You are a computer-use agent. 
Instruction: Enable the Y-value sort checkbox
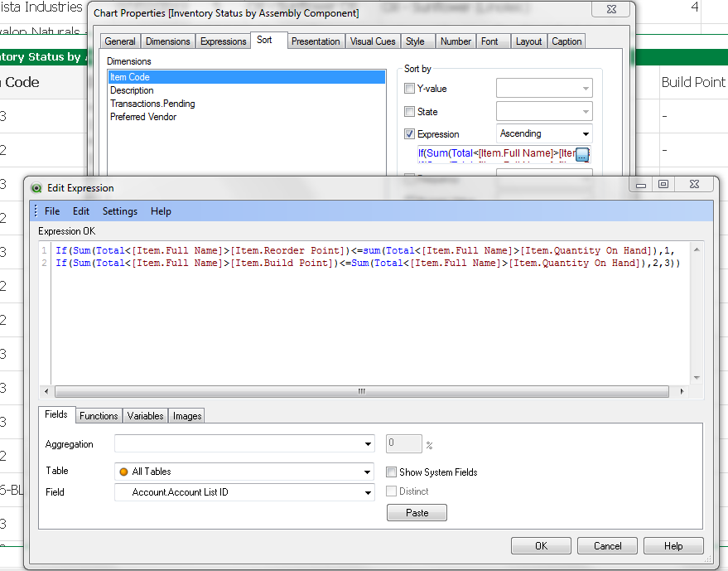pyautogui.click(x=409, y=89)
